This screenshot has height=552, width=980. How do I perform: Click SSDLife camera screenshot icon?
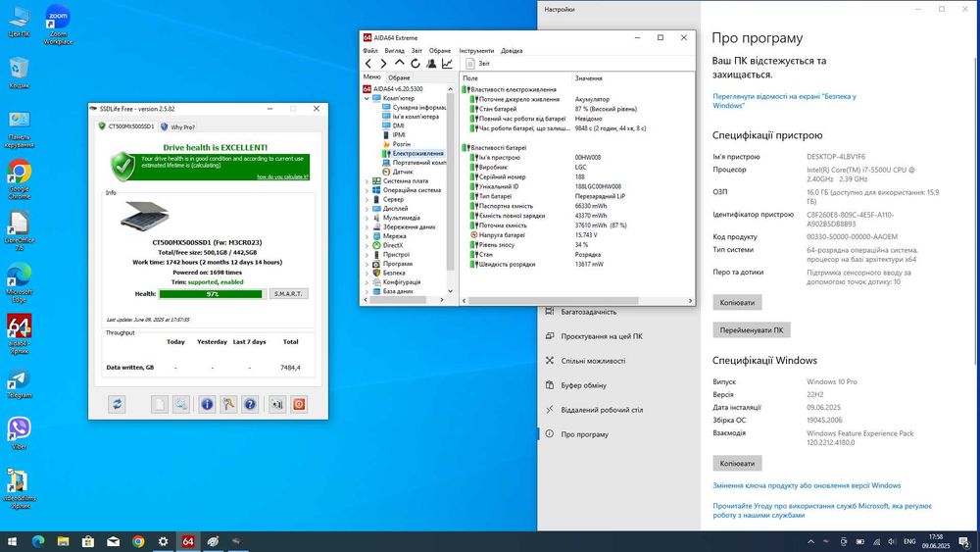(x=277, y=404)
